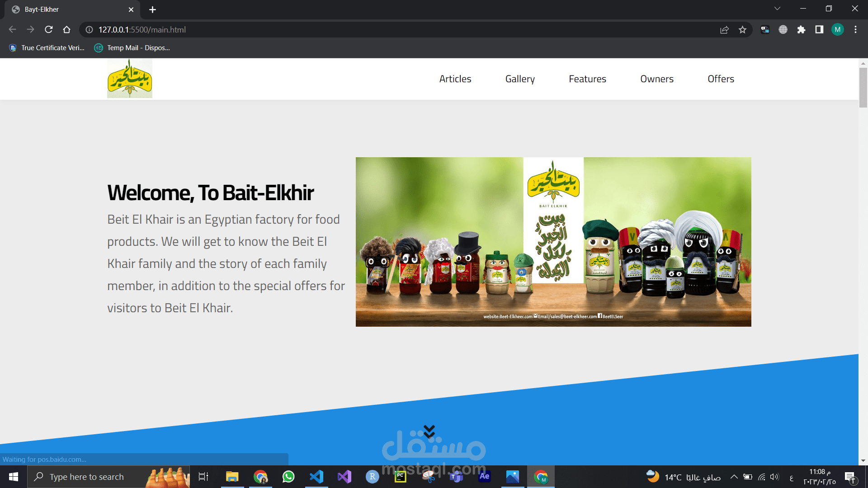Open a new browser tab

click(x=152, y=9)
